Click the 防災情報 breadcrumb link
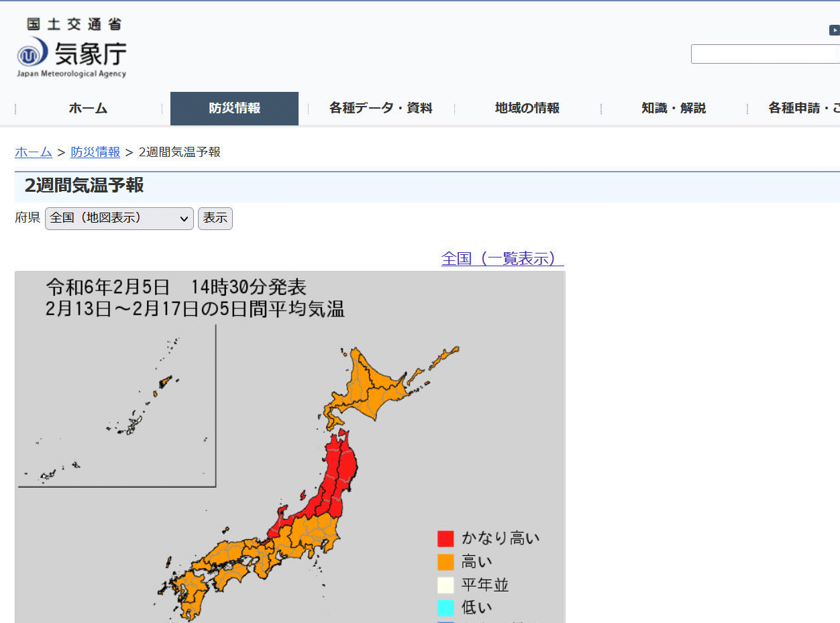Viewport: 840px width, 623px height. pyautogui.click(x=95, y=152)
